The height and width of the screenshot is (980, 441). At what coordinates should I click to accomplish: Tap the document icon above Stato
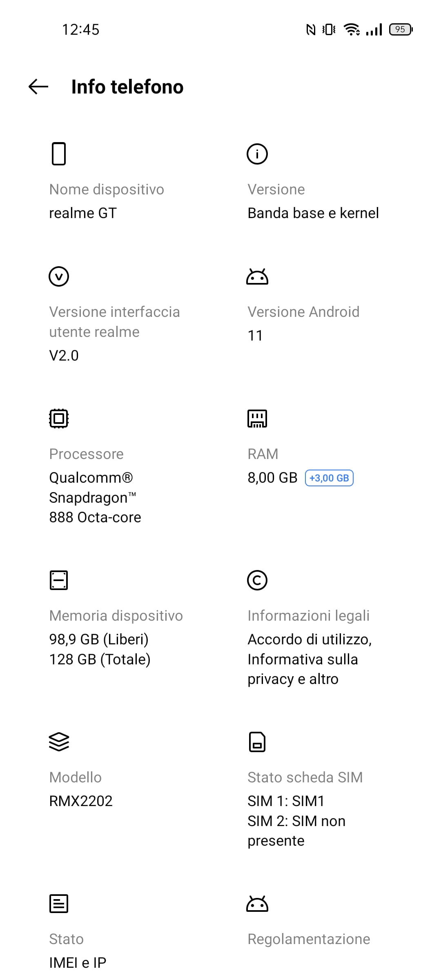[59, 904]
